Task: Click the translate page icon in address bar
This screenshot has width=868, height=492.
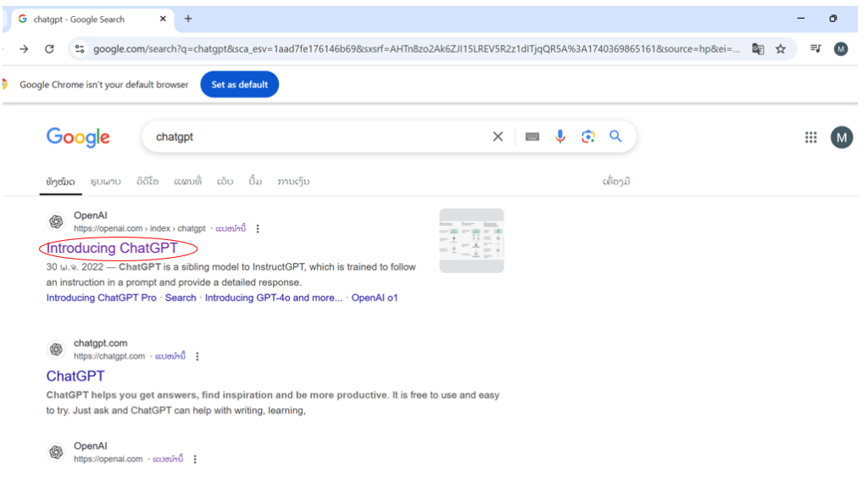Action: [758, 49]
